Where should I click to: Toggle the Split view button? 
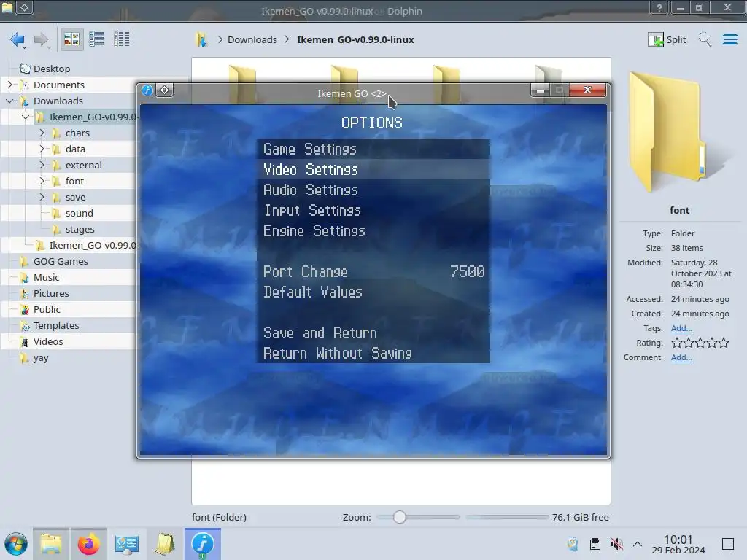point(667,39)
